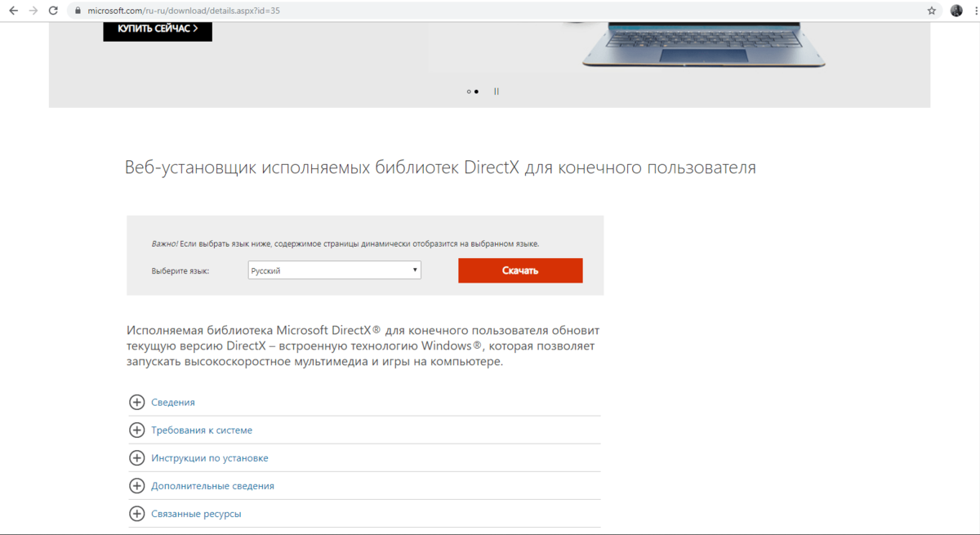Bookmark this page with the star icon
980x535 pixels.
point(930,11)
